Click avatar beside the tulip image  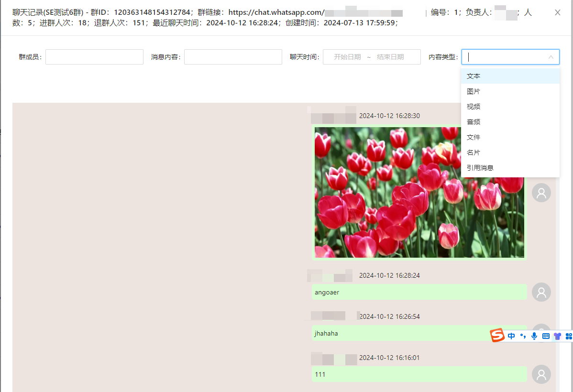tap(541, 193)
